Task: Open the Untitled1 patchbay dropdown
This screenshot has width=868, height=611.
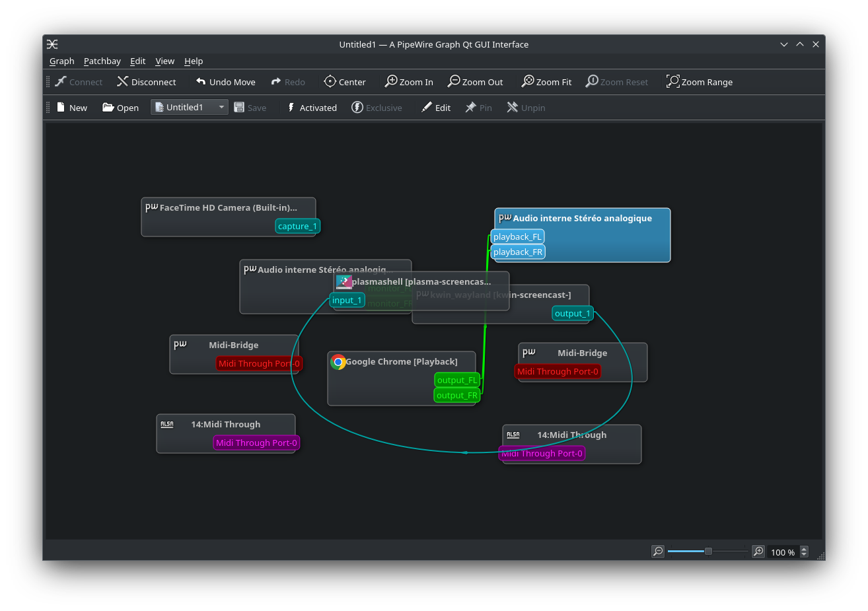Action: point(190,107)
